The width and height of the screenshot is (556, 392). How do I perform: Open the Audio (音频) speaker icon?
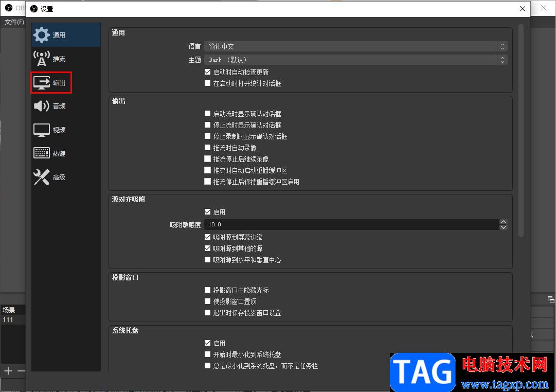(42, 105)
